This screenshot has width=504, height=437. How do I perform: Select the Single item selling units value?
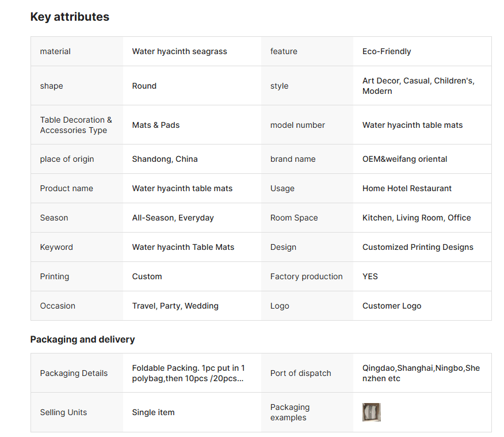[x=153, y=412]
